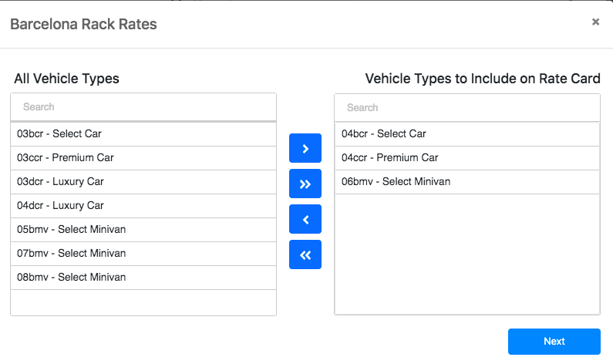Select 03ccr - Premium Car
Viewport: 613px width, 364px height.
(x=143, y=158)
